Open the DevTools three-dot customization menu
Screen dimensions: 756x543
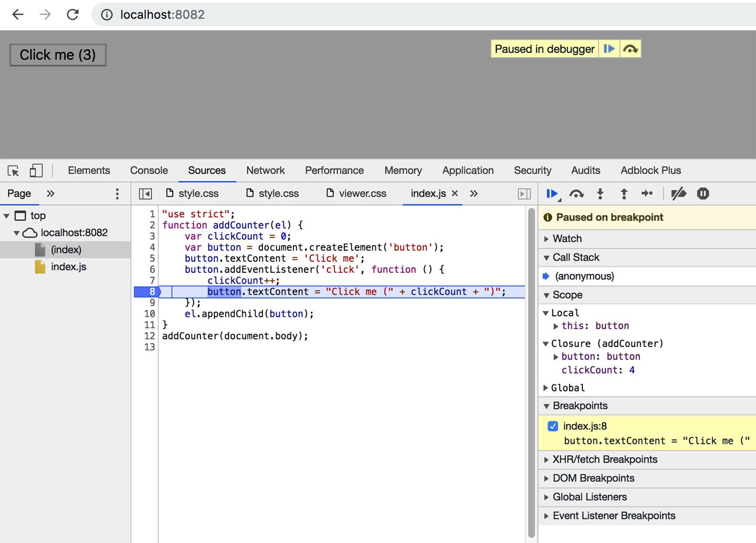click(117, 194)
